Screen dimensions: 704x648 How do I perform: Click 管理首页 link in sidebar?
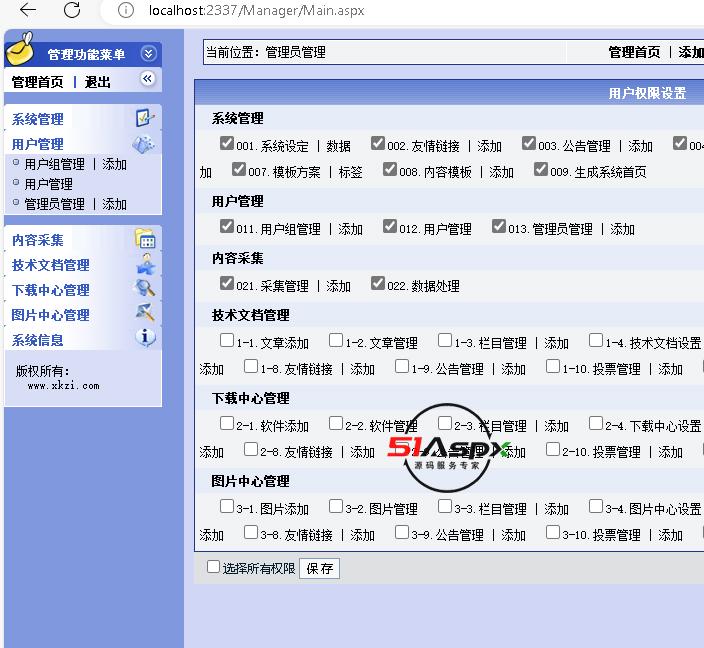pos(38,82)
